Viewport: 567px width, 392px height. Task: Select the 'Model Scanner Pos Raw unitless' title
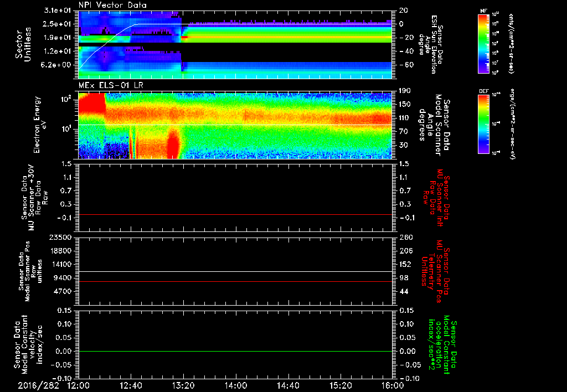click(30, 271)
